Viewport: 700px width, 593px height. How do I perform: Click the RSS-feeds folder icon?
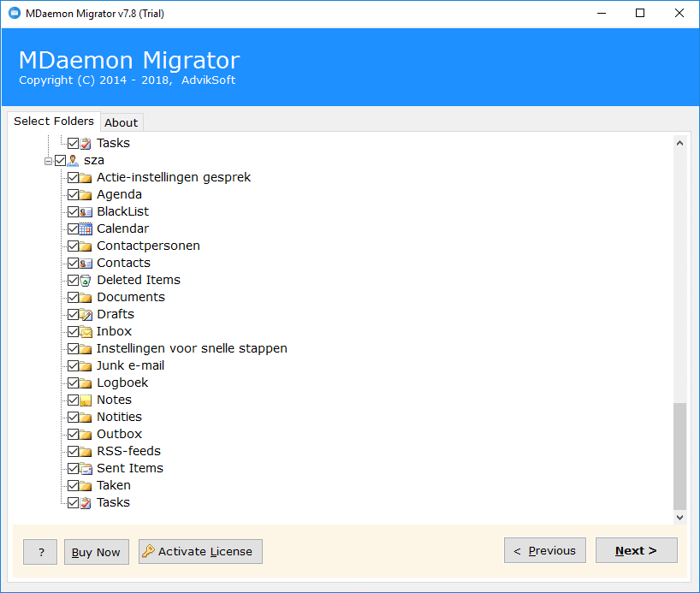coord(84,451)
